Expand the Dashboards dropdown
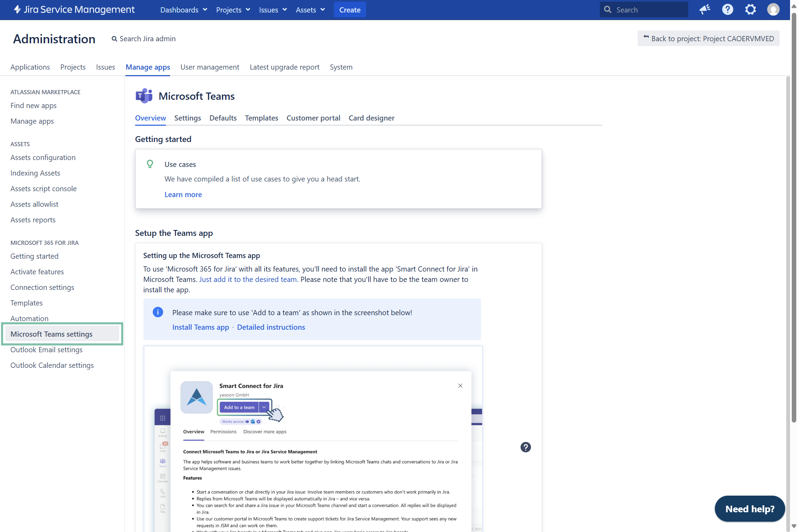Screen dimensions: 798x532 (184, 10)
